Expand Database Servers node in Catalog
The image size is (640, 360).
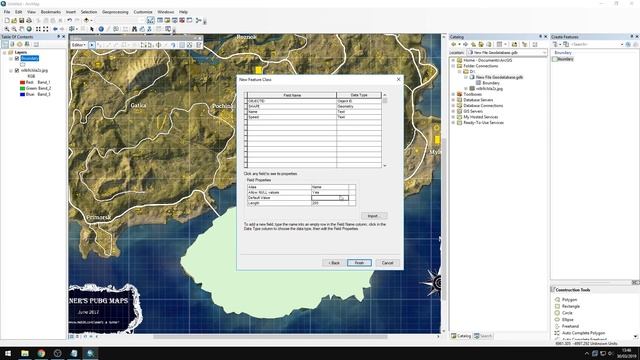coord(453,100)
